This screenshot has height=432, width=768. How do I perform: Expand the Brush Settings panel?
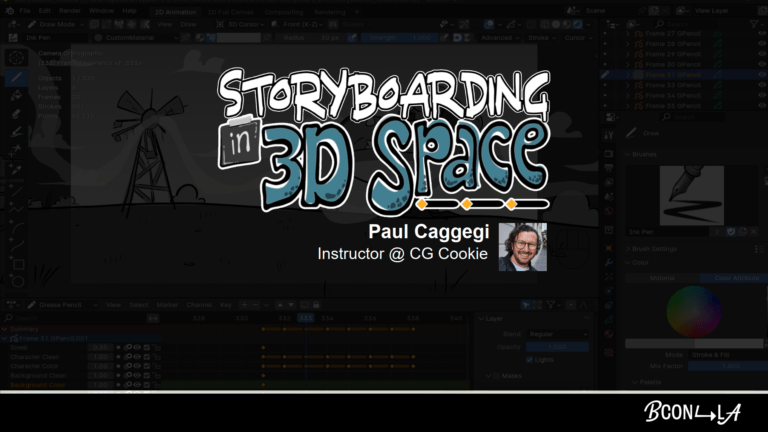pyautogui.click(x=654, y=249)
